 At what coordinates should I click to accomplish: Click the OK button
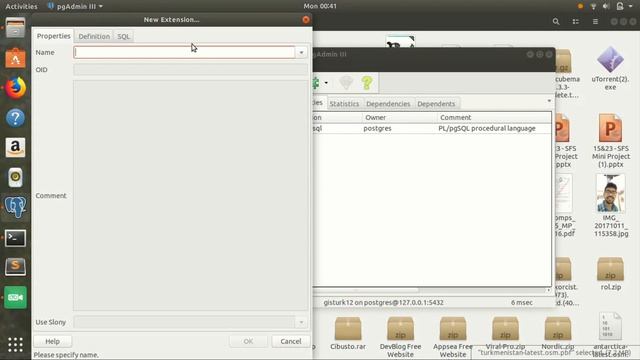248,341
